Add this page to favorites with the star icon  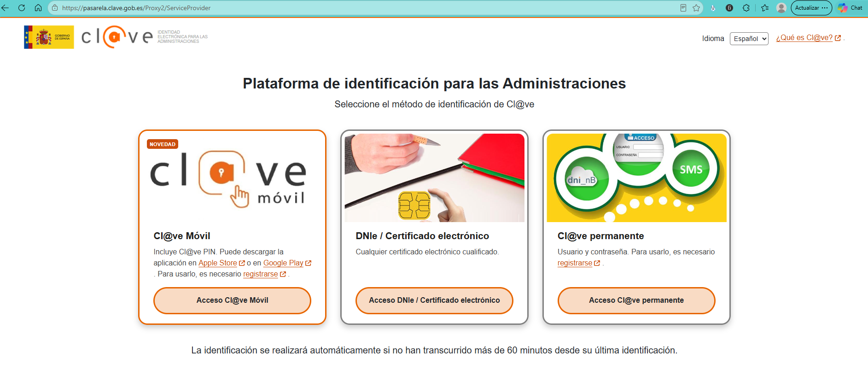pos(696,8)
